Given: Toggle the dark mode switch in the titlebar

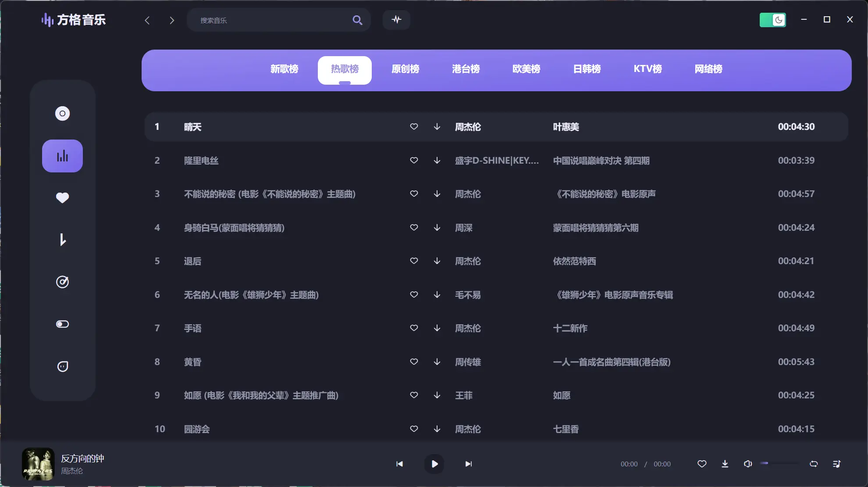Looking at the screenshot, I should pyautogui.click(x=772, y=20).
